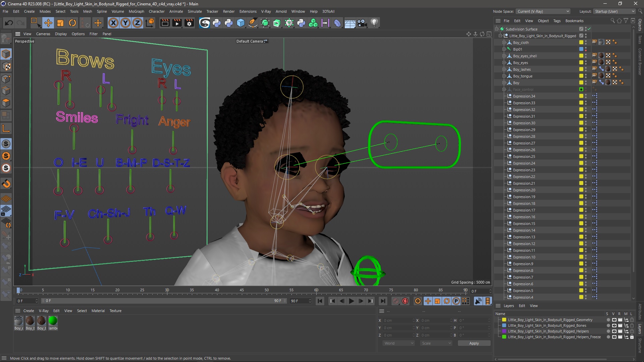Image resolution: width=644 pixels, height=362 pixels.
Task: Select Texture mode checkered cube icon
Action: point(6,66)
